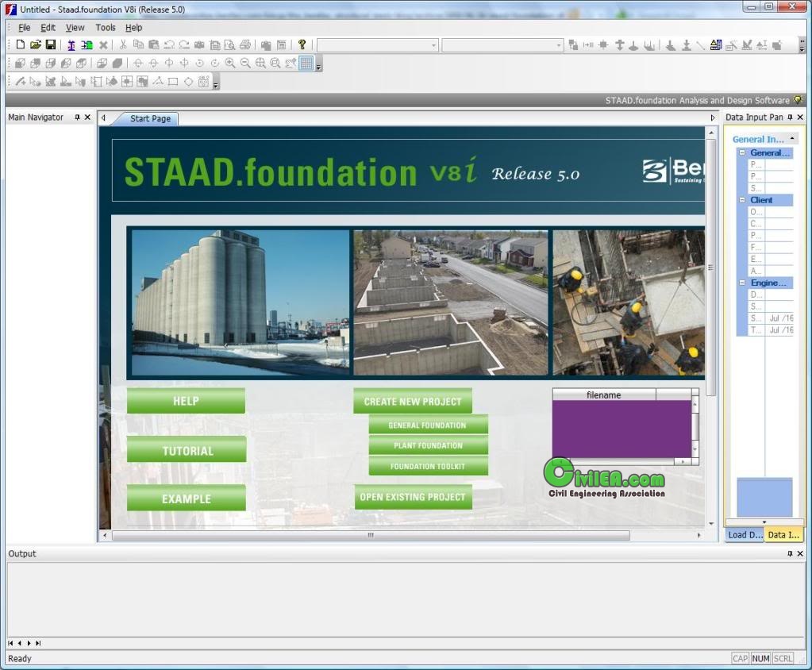The height and width of the screenshot is (670, 812).
Task: Collapse the General In... header arrow
Action: tap(792, 139)
